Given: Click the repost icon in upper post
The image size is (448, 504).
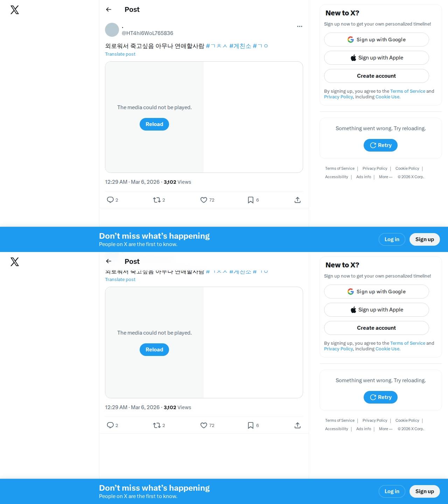Looking at the screenshot, I should coord(156,200).
